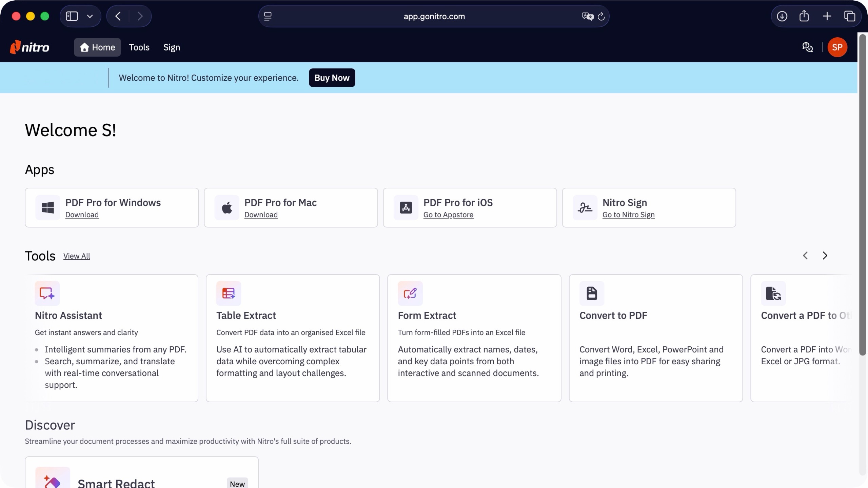The width and height of the screenshot is (868, 488).
Task: Click the Nitro logo
Action: coord(29,47)
